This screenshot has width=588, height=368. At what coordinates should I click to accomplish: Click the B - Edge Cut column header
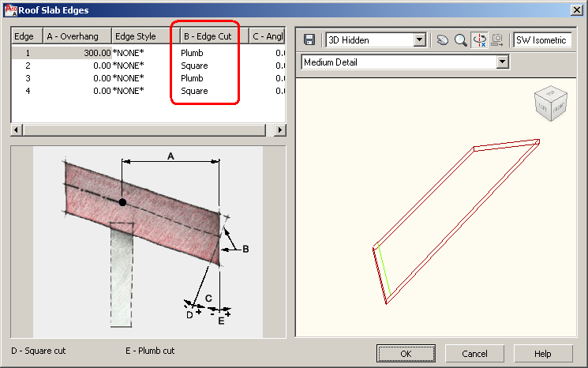click(x=212, y=36)
